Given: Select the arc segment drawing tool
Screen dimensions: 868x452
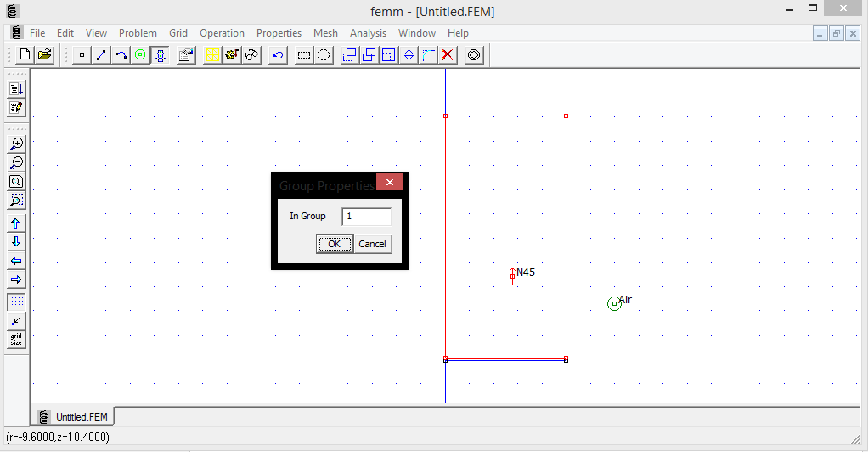Looking at the screenshot, I should (x=121, y=55).
